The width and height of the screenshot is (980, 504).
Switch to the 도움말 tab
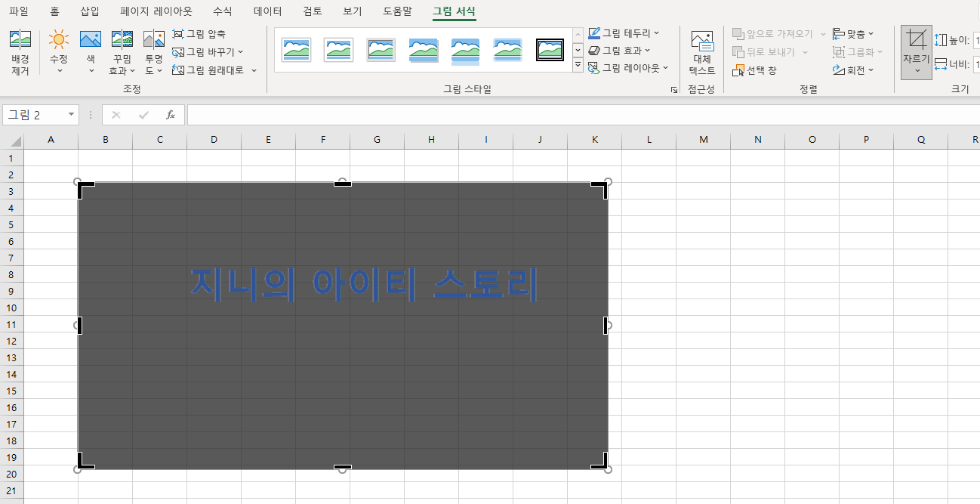tap(397, 11)
